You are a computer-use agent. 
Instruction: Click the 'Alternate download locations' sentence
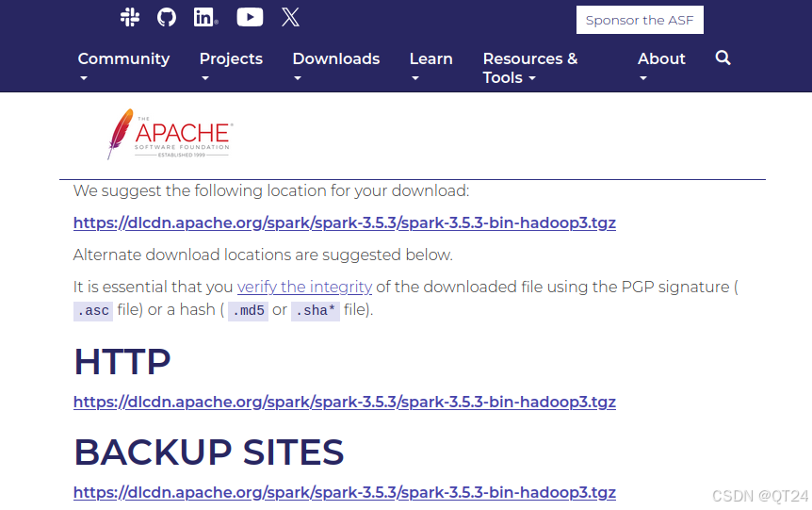(263, 255)
